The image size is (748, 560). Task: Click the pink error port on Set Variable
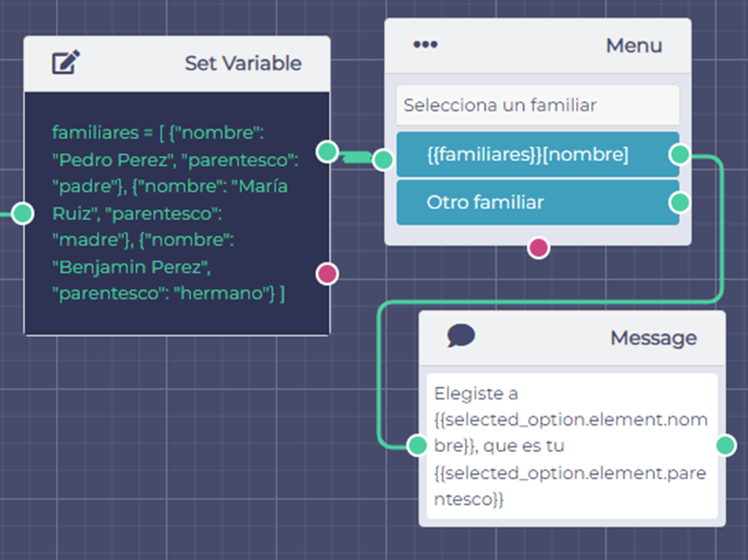click(x=327, y=274)
